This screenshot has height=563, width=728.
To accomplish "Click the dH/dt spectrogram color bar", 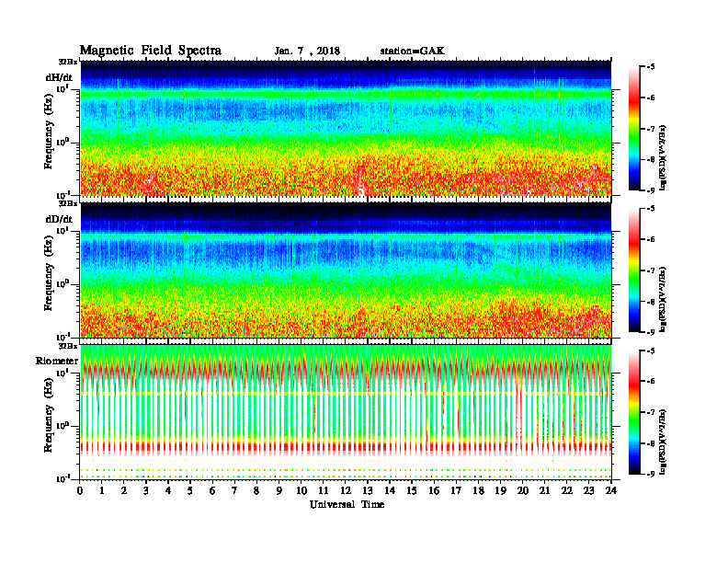I will 634,129.
